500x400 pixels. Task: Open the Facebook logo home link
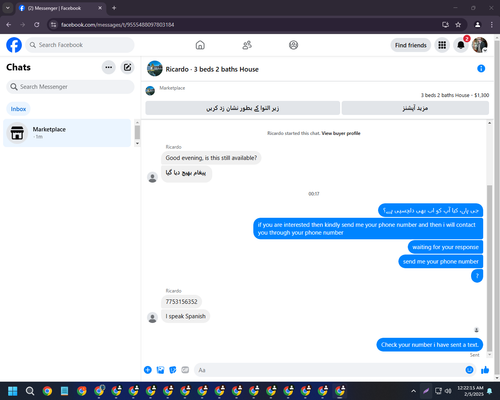[x=14, y=45]
